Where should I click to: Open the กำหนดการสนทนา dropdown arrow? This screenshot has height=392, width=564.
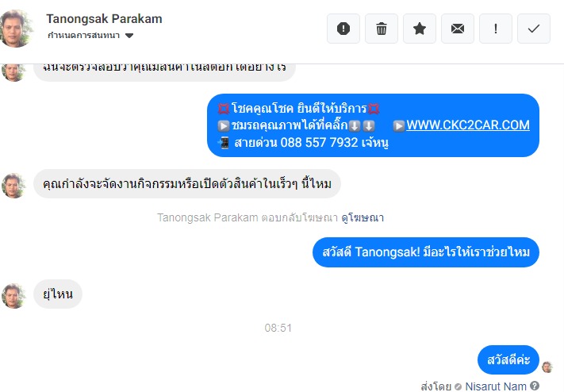[x=129, y=35]
